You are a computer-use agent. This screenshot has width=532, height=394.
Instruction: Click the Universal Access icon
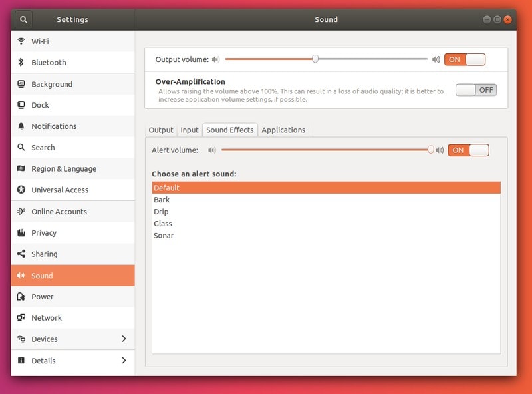21,190
